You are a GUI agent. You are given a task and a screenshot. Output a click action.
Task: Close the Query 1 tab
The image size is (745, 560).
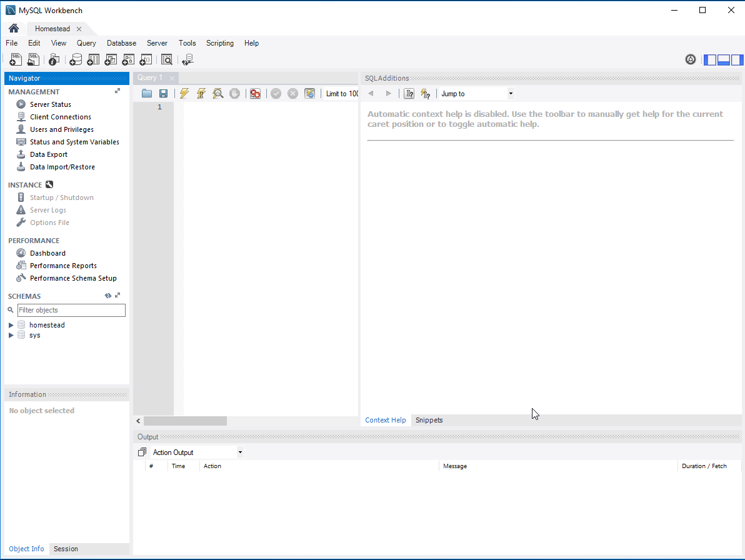(x=172, y=78)
